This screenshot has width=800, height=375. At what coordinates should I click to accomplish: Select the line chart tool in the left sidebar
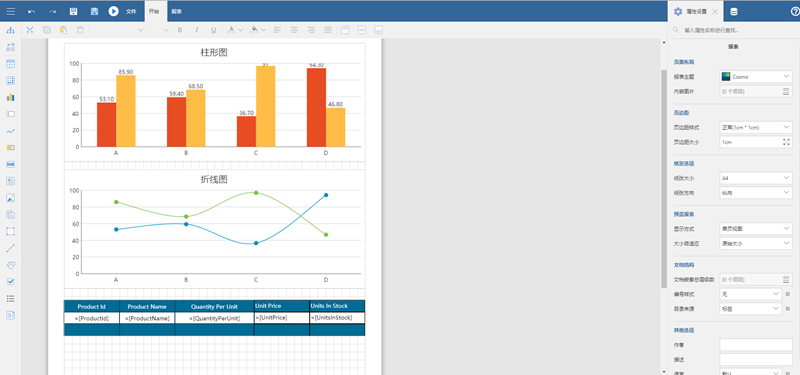click(10, 131)
